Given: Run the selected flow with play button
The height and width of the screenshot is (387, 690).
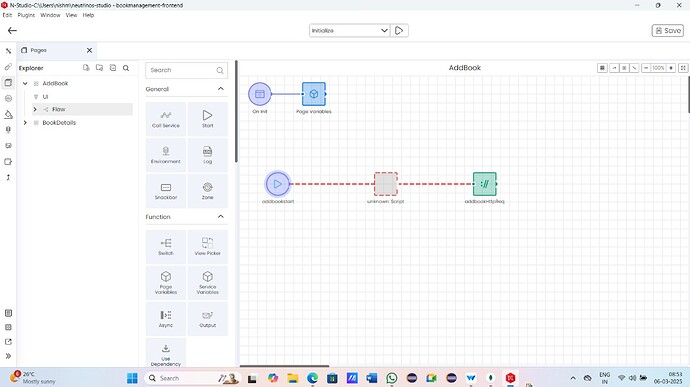Looking at the screenshot, I should coord(399,30).
